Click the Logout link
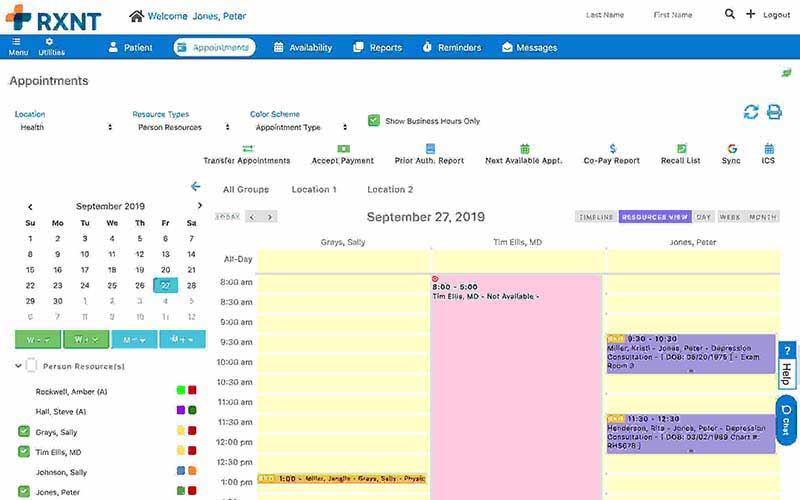The image size is (800, 500). (x=777, y=15)
